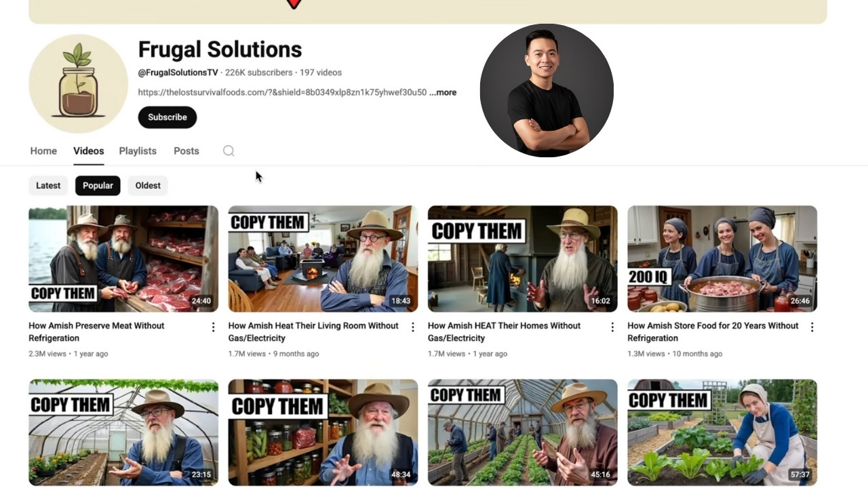Click the @FrugalSolutionsTV handle
Image resolution: width=868 pixels, height=488 pixels.
click(x=178, y=73)
